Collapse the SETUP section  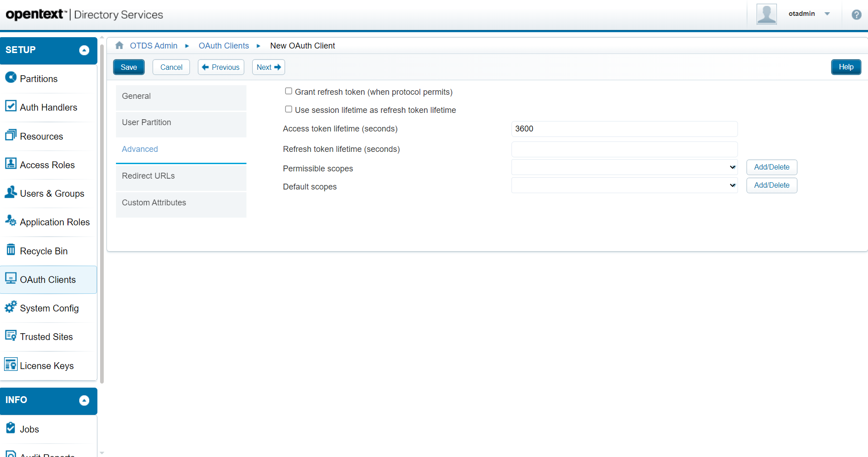pyautogui.click(x=84, y=50)
